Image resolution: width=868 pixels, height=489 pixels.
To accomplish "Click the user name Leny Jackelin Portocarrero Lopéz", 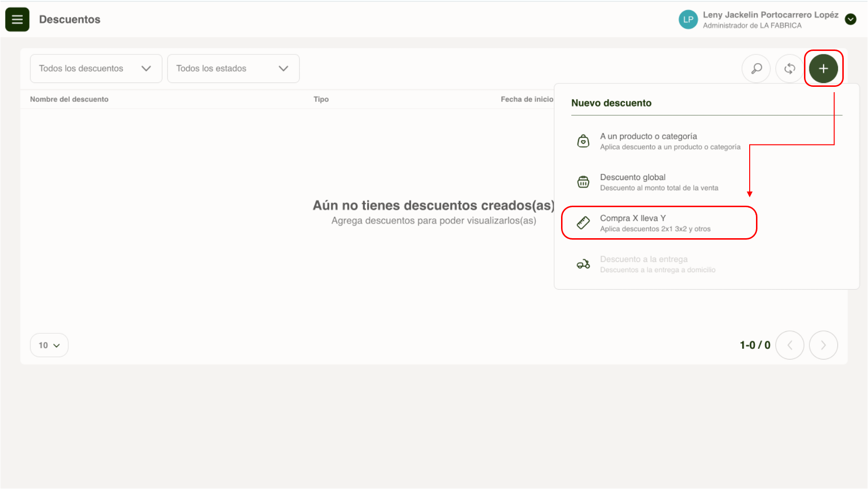I will tap(771, 15).
